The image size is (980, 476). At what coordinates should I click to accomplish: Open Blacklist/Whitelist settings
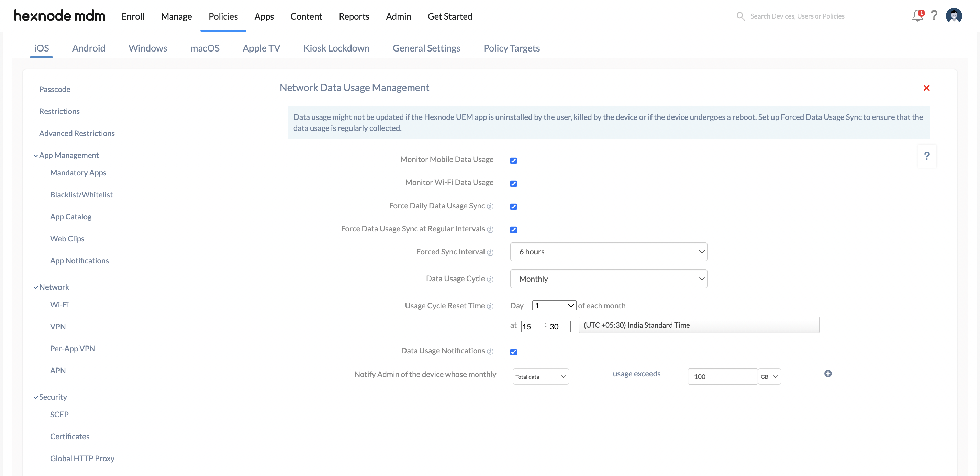point(81,195)
